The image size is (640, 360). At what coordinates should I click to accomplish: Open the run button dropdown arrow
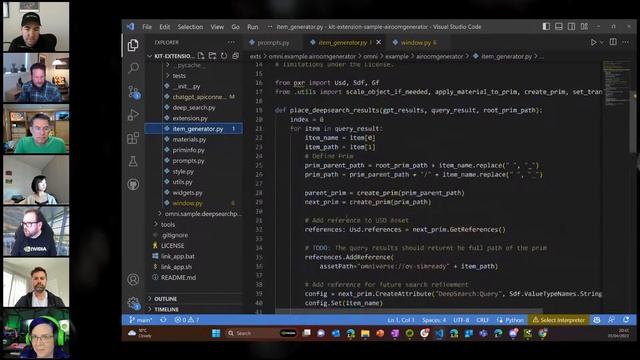point(602,42)
